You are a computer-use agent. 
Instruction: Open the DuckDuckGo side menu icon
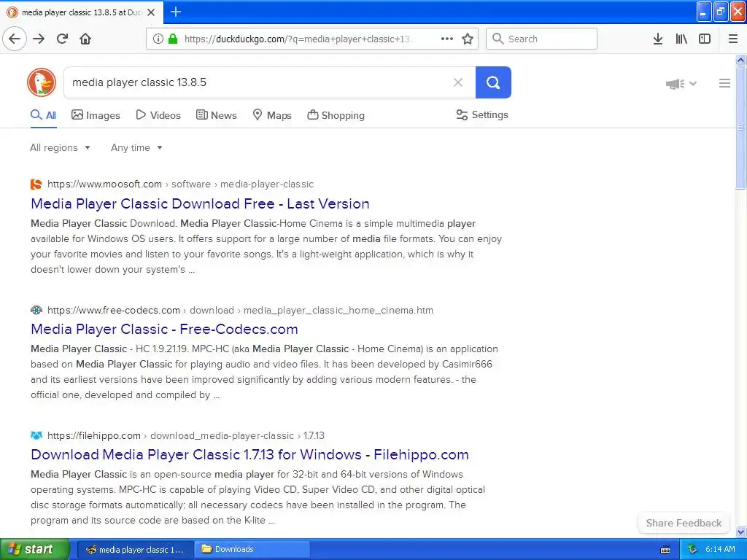(724, 83)
